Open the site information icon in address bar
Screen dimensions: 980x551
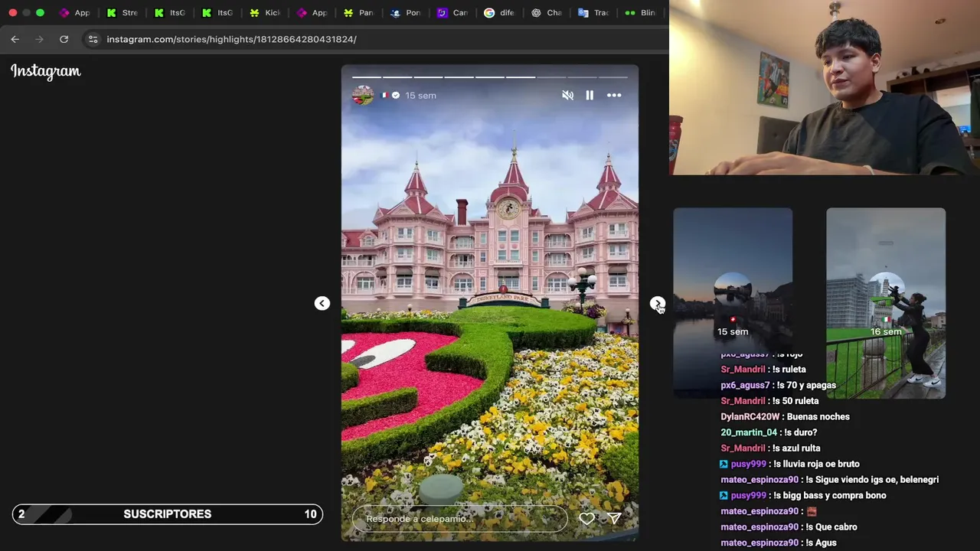[93, 39]
